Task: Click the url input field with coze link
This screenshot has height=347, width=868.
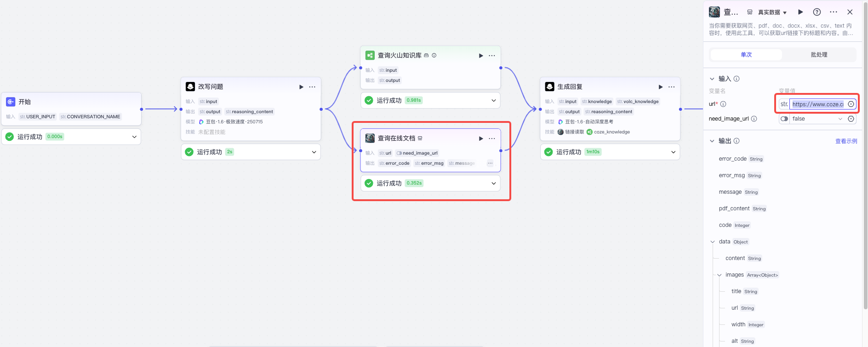Action: click(x=817, y=104)
